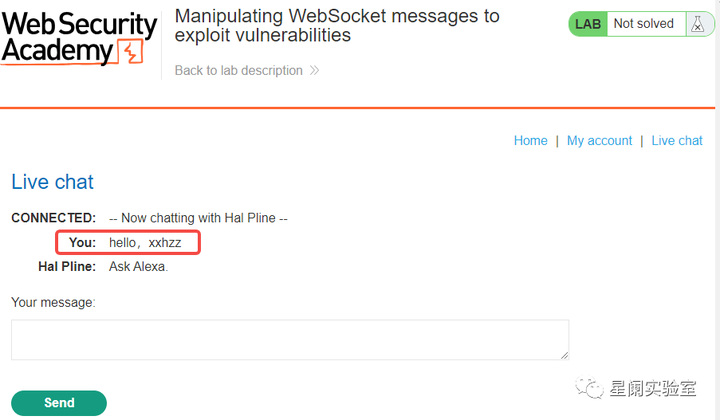Open the My account page

click(599, 141)
